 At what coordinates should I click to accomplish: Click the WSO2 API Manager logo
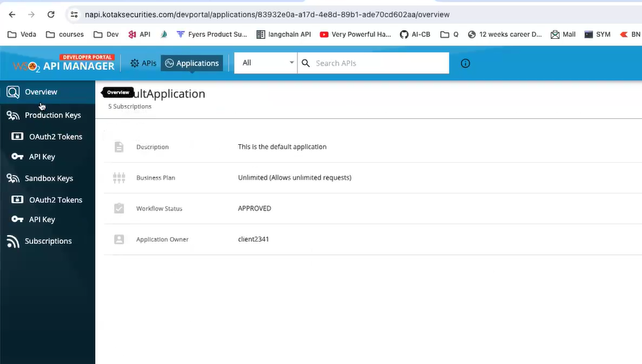pyautogui.click(x=63, y=63)
